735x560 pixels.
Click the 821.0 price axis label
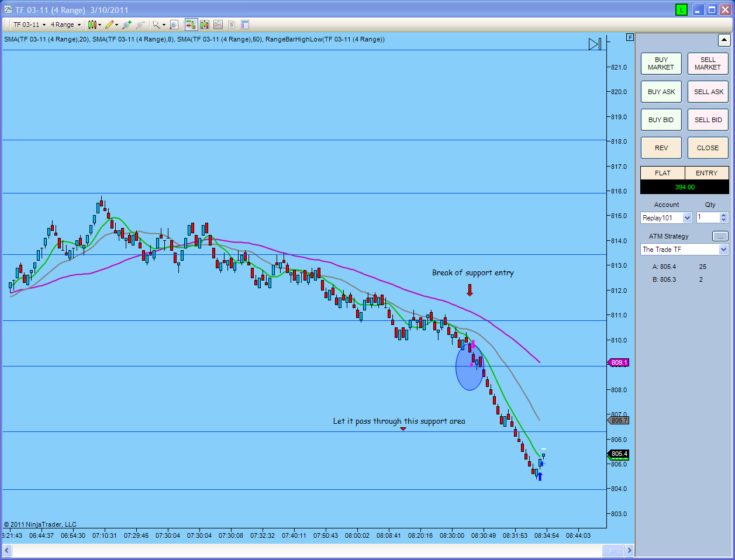[619, 67]
